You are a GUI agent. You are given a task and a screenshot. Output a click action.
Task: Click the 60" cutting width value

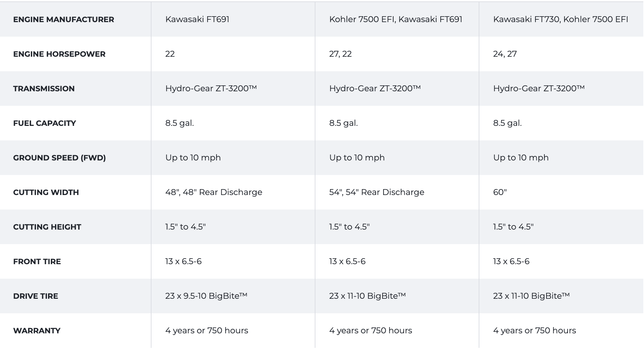click(500, 192)
